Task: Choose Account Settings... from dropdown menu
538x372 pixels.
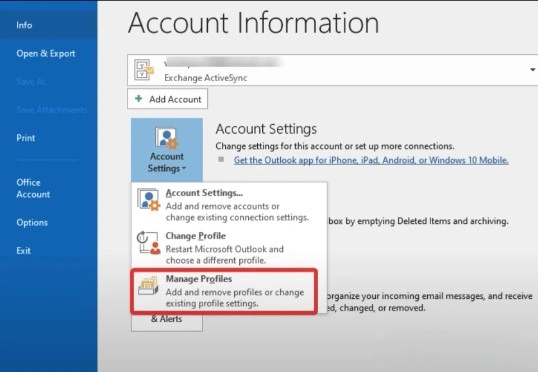Action: point(229,205)
